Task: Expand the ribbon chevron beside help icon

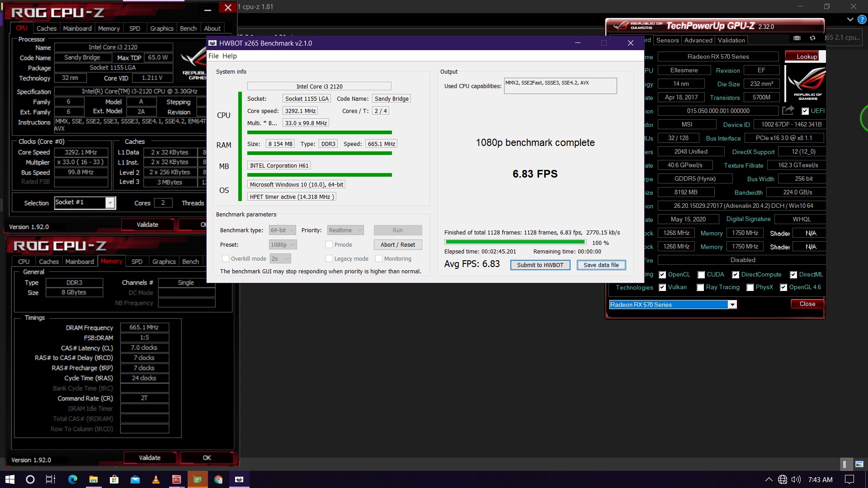Action: click(850, 19)
